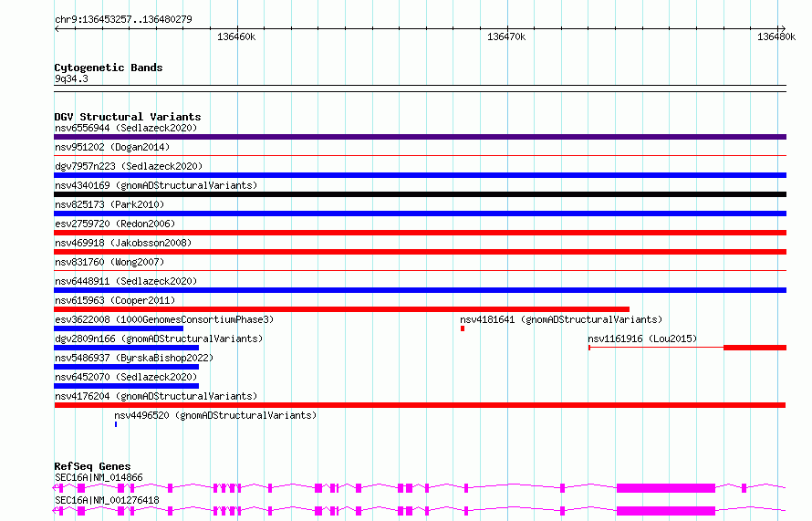Open the nsv825173 (Park2010) label
This screenshot has height=521, width=812.
click(x=109, y=204)
